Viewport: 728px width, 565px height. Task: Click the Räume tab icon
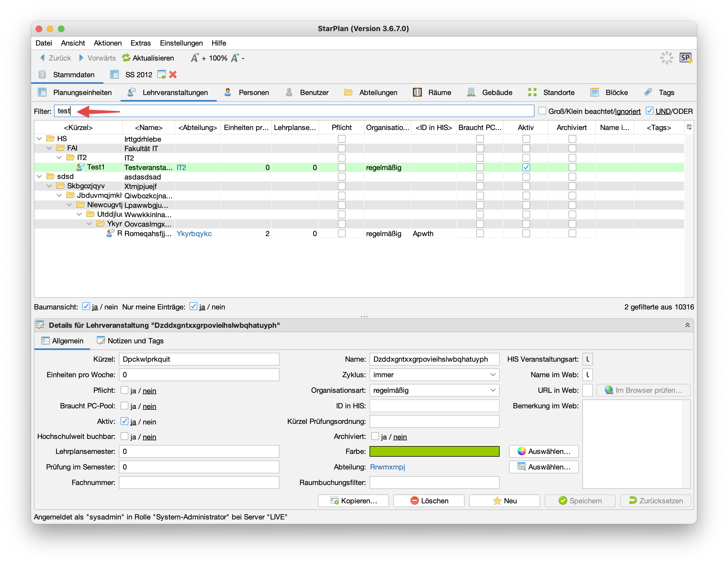pyautogui.click(x=417, y=92)
